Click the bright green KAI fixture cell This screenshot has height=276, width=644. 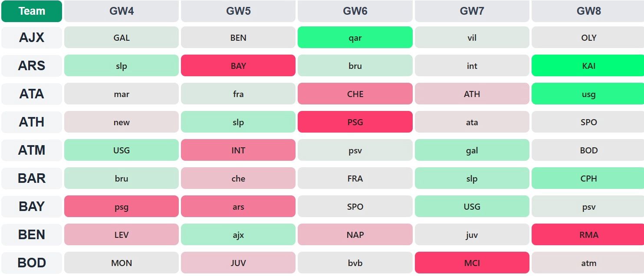point(588,66)
